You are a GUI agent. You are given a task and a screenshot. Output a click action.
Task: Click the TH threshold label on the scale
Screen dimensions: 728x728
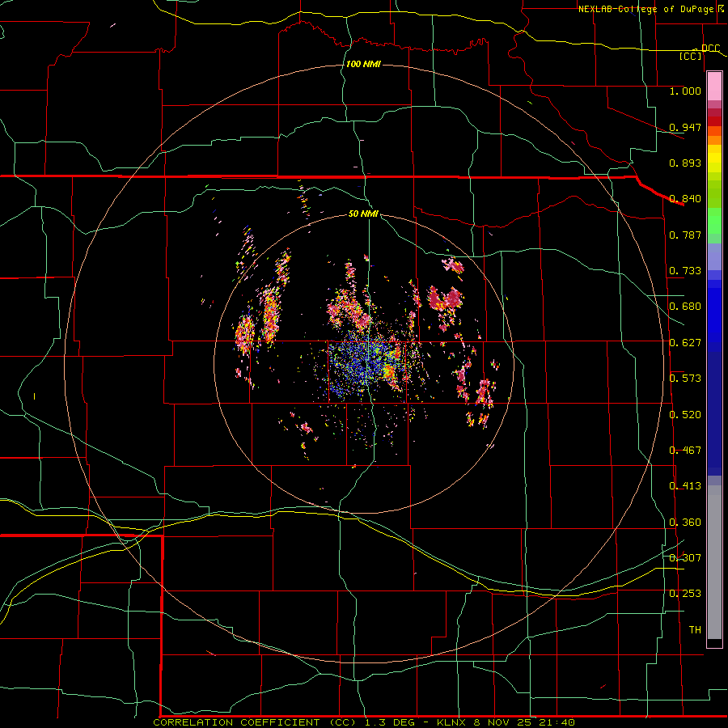[695, 630]
